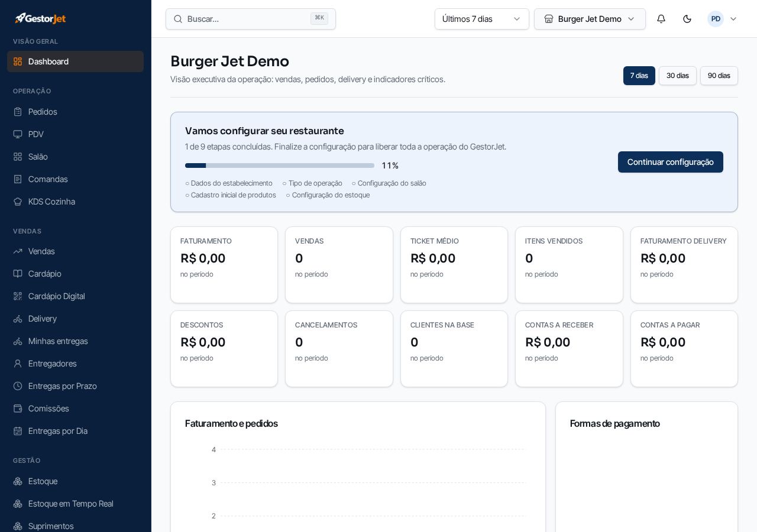This screenshot has width=757, height=532.
Task: Click the Buscar search field
Action: pyautogui.click(x=251, y=19)
